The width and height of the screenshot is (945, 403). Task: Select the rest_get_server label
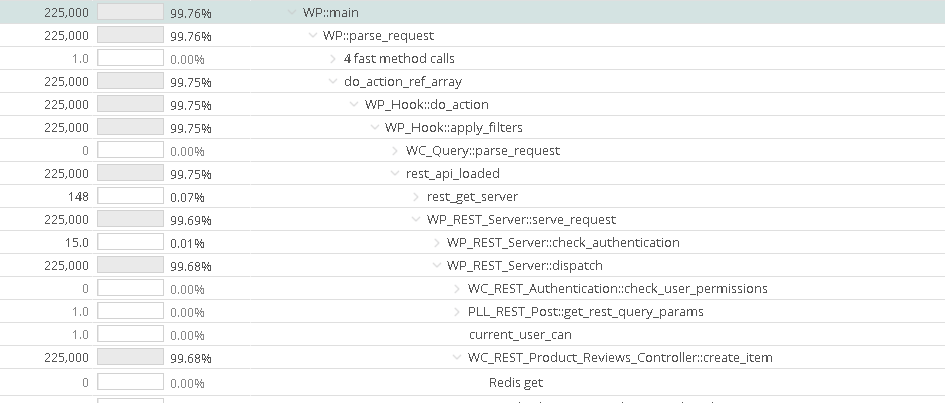click(x=472, y=197)
